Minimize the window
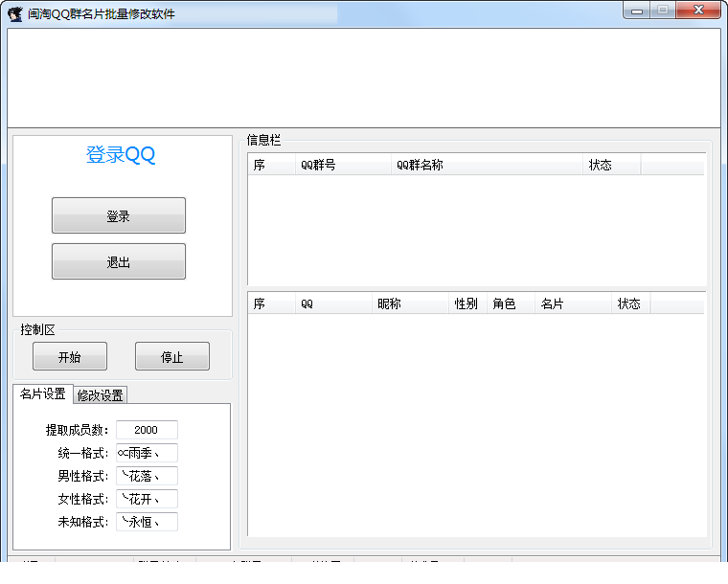 (x=637, y=11)
